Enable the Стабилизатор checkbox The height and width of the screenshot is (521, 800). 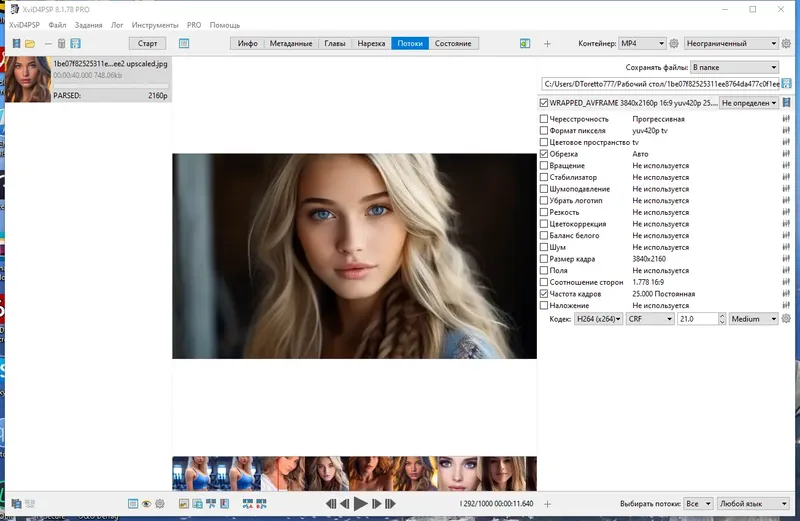(x=544, y=178)
